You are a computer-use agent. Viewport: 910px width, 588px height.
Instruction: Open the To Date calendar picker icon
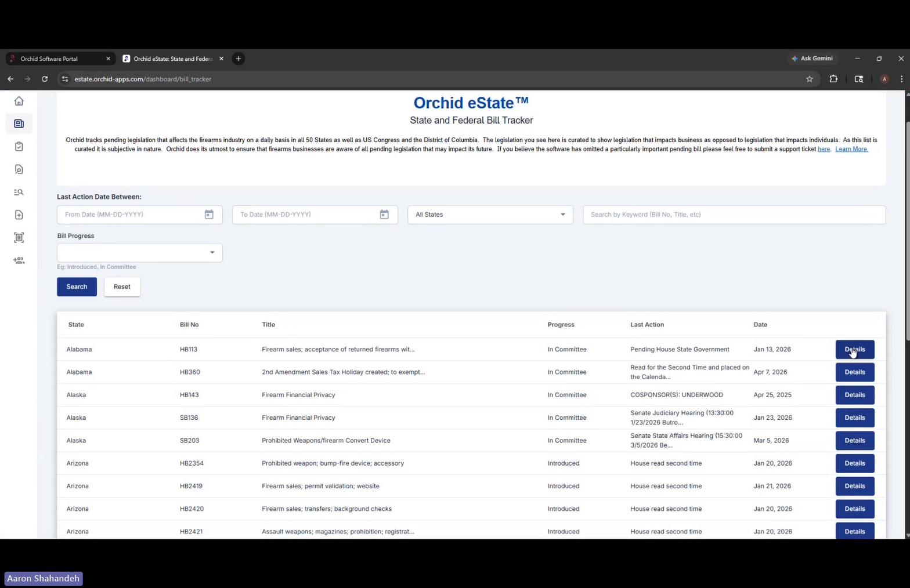[x=384, y=215]
